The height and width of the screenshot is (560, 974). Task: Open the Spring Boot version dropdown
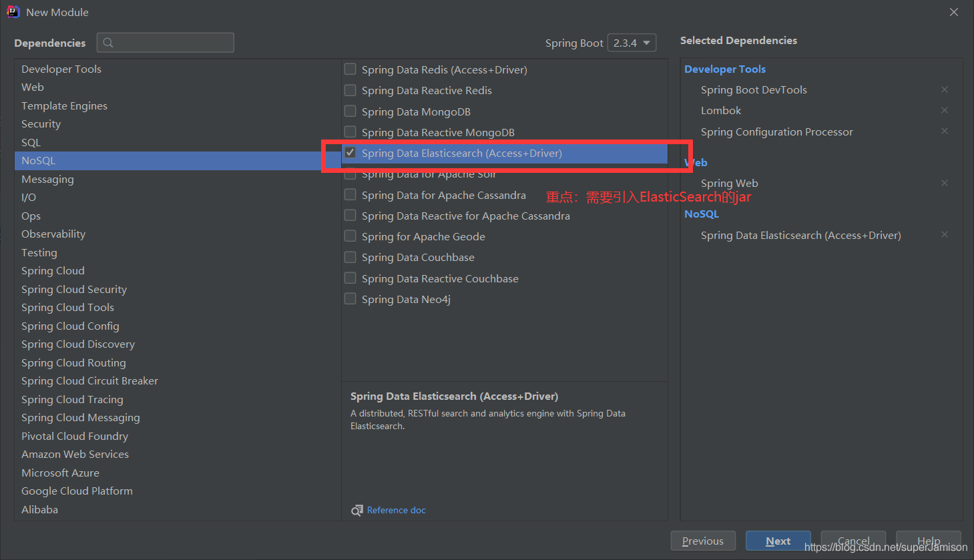(632, 43)
